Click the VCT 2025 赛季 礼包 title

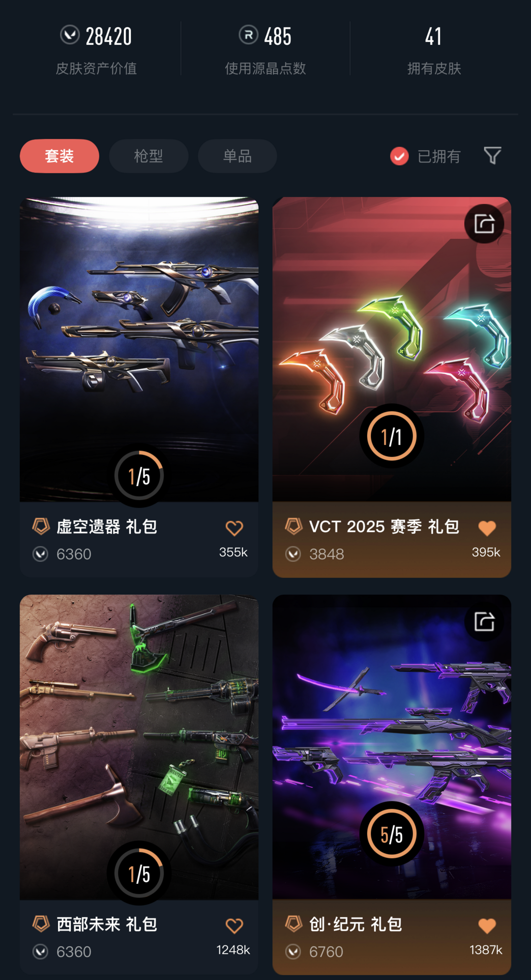[384, 527]
